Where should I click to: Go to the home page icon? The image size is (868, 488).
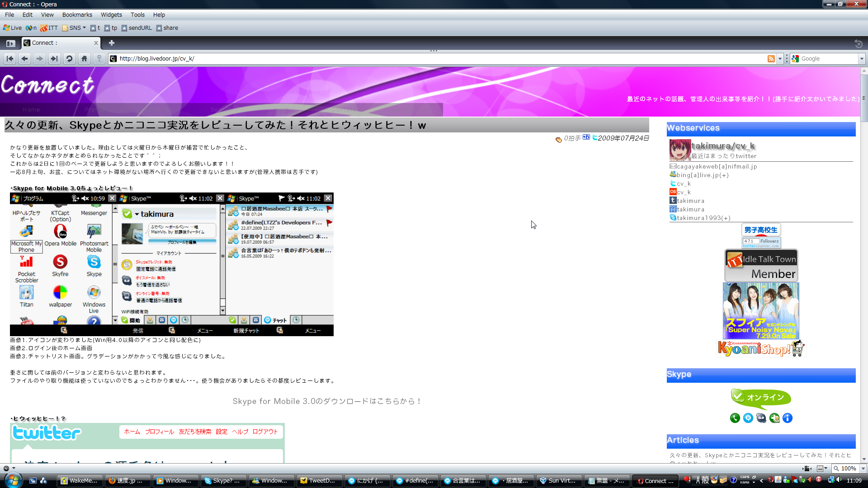(84, 59)
